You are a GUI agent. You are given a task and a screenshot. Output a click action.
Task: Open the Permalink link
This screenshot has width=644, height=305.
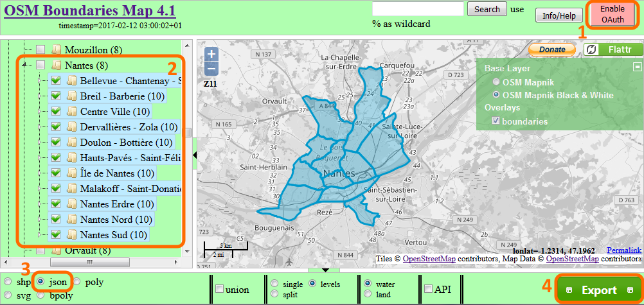tap(623, 250)
